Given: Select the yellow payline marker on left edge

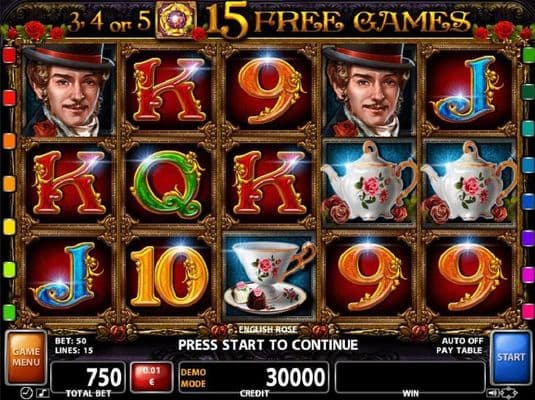Looking at the screenshot, I should 9,227.
